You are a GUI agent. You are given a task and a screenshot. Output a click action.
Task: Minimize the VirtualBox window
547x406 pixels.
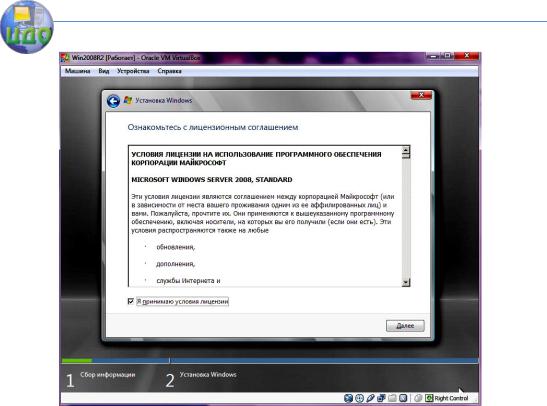coord(434,55)
